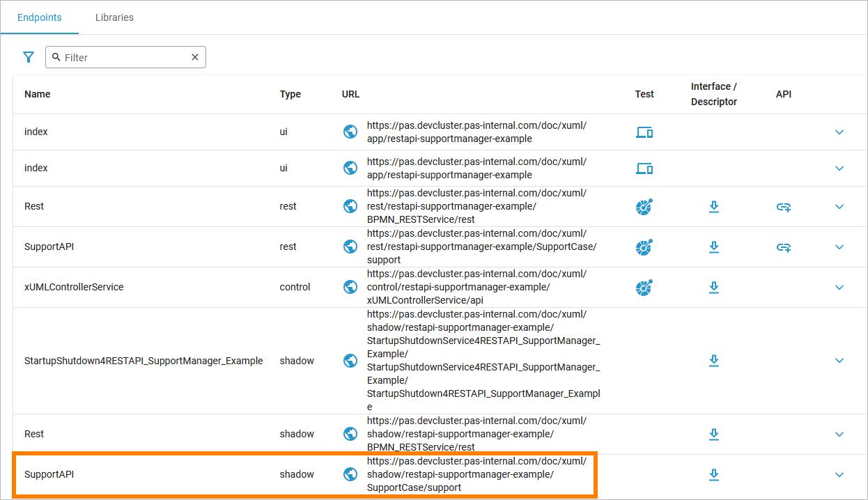Download descriptor for StartupShutdown shadow endpoint
Screen dimensions: 868x500
(713, 361)
